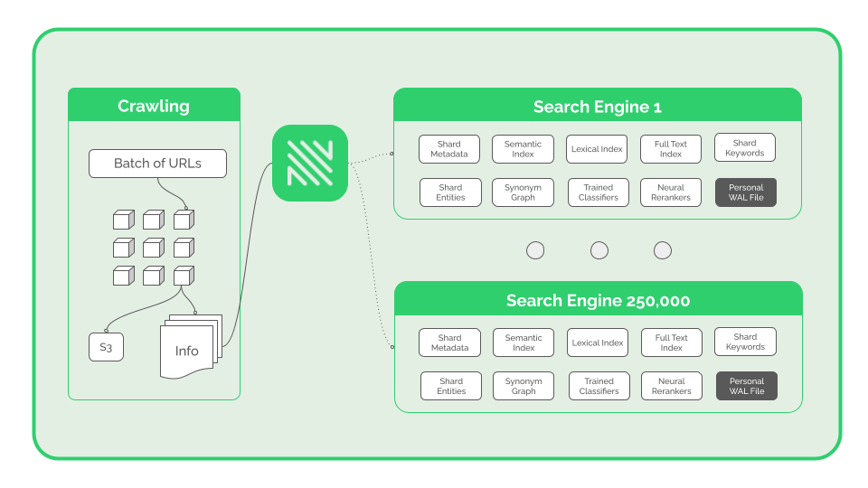The width and height of the screenshot is (868, 488).
Task: Select Synonym Graph in Search Engine 1
Action: tap(523, 192)
